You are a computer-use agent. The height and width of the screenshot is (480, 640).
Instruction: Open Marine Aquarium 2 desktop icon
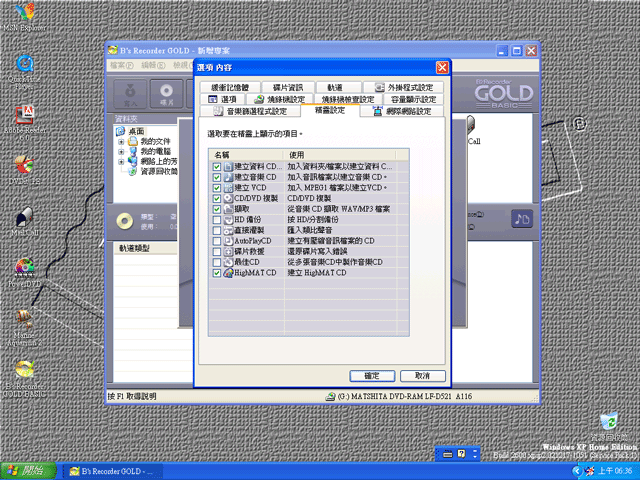pyautogui.click(x=24, y=319)
